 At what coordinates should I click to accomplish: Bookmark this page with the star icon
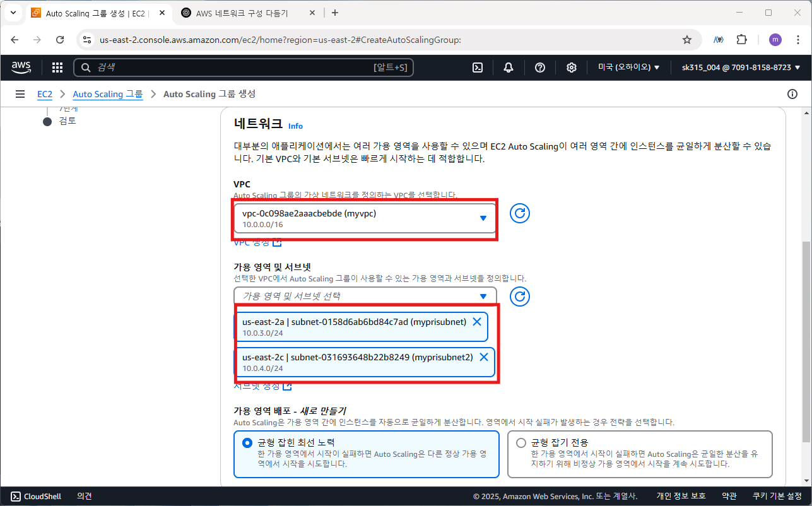[x=687, y=40]
